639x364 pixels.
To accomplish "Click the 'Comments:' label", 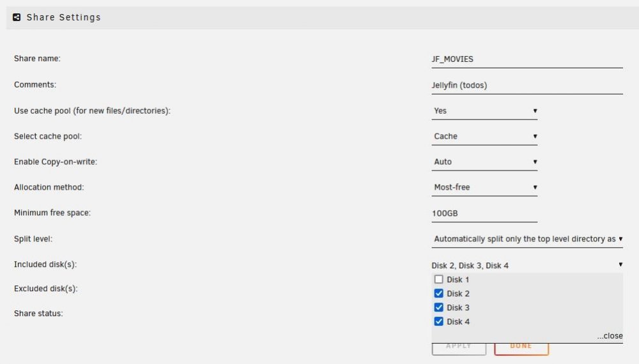I will (35, 85).
